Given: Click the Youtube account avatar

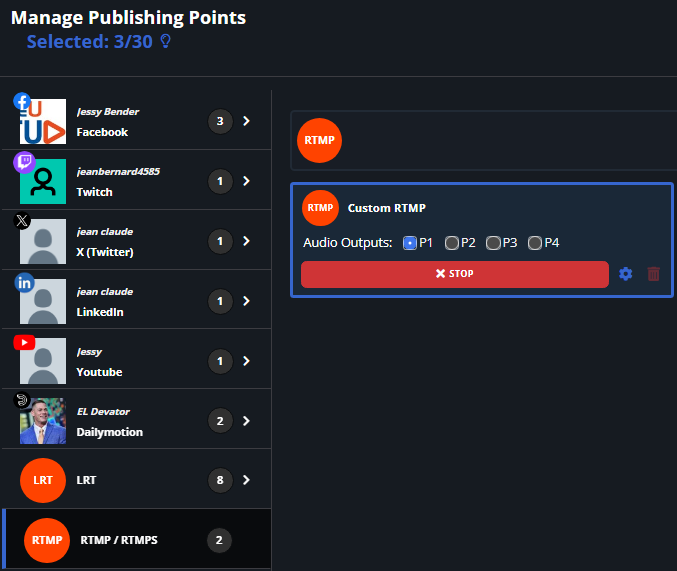Looking at the screenshot, I should [x=43, y=361].
